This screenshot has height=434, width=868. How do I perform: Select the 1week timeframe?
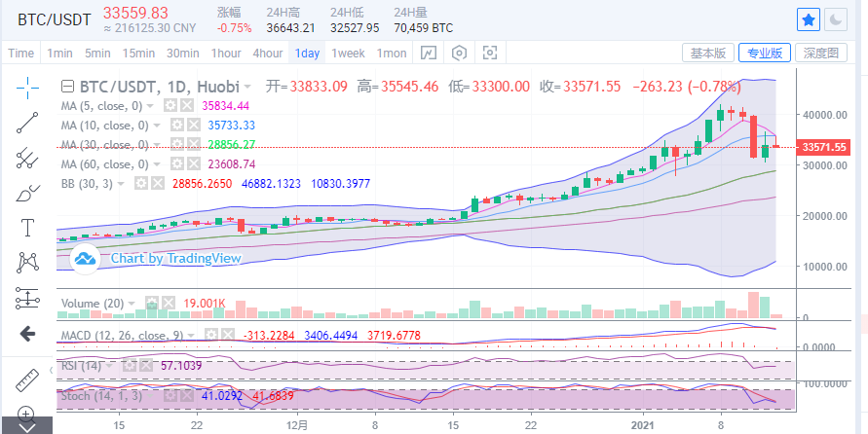tap(348, 54)
